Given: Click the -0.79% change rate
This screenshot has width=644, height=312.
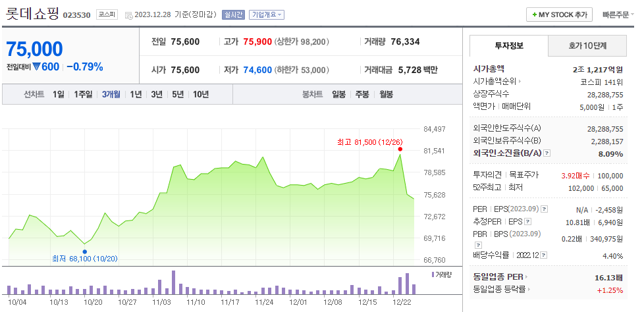Looking at the screenshot, I should [x=84, y=67].
